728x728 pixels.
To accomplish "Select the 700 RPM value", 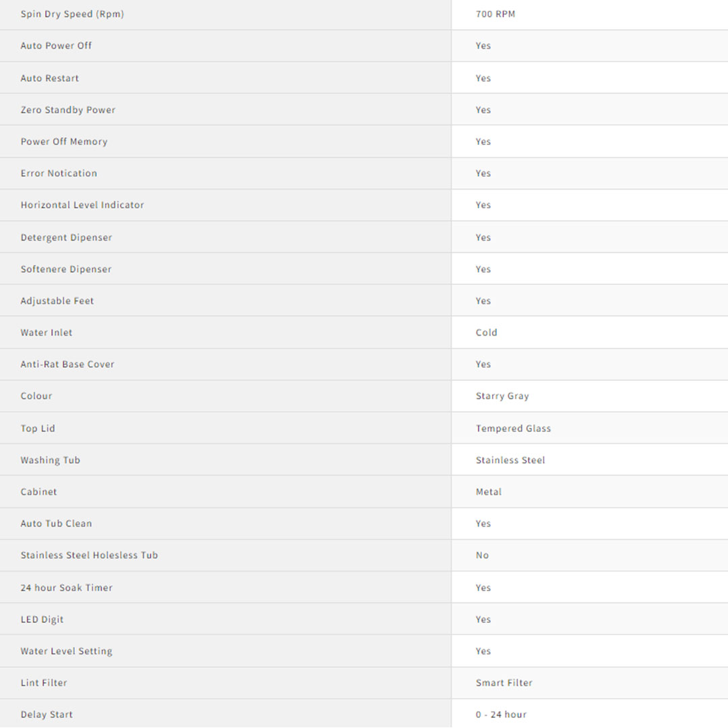I will [495, 14].
